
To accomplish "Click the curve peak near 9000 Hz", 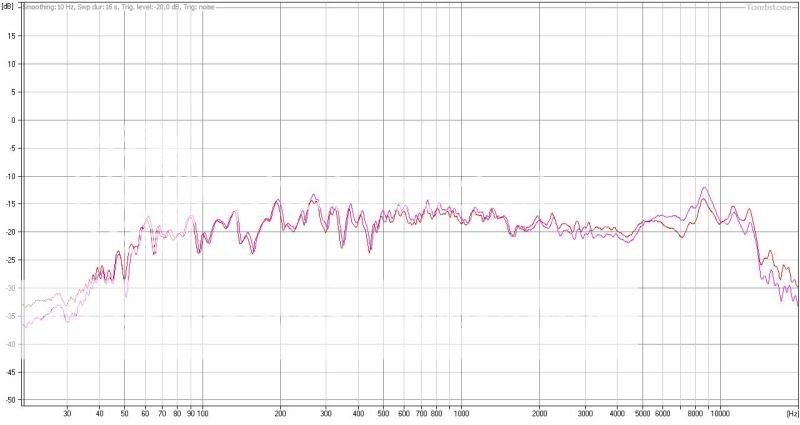I will pos(706,187).
